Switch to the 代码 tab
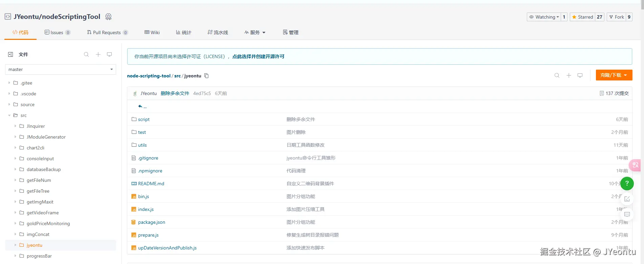 (20, 32)
